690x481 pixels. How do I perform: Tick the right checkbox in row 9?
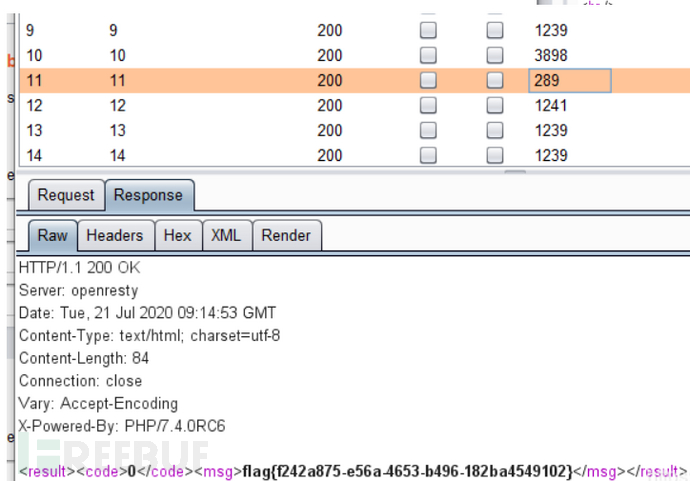(x=495, y=30)
